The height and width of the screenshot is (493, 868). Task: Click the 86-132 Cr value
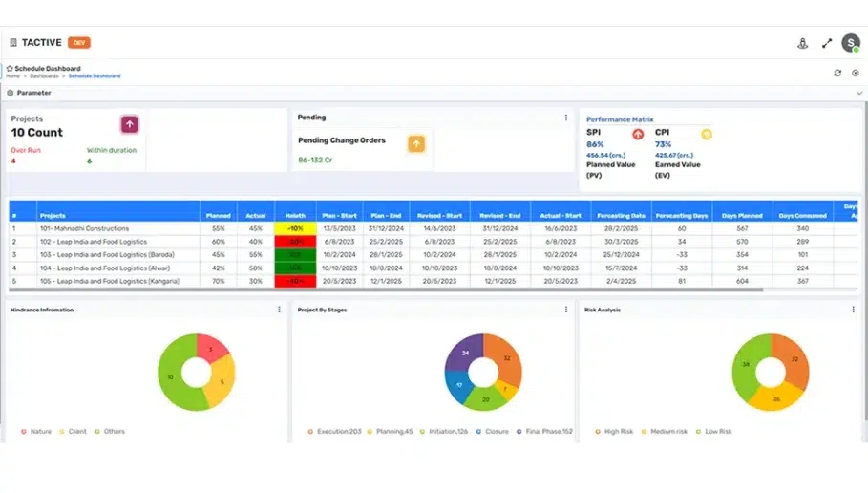pos(315,161)
